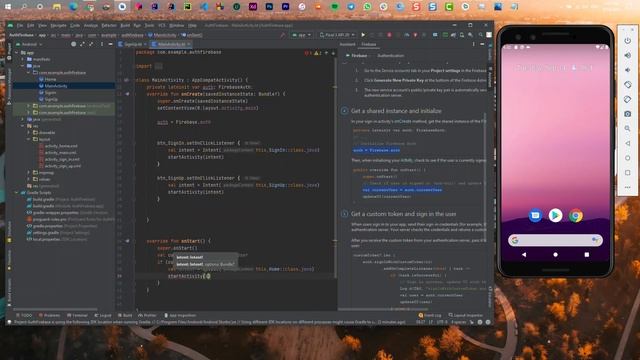640x360 pixels.
Task: Click the 'Get a custom token and sign in the user' heading
Action: (403, 214)
